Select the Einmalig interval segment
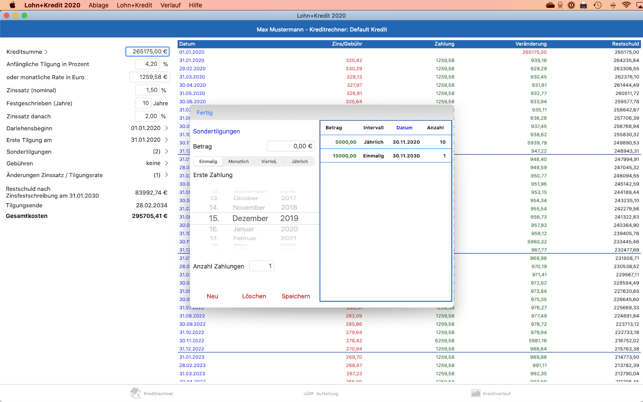The image size is (643, 402). click(208, 161)
